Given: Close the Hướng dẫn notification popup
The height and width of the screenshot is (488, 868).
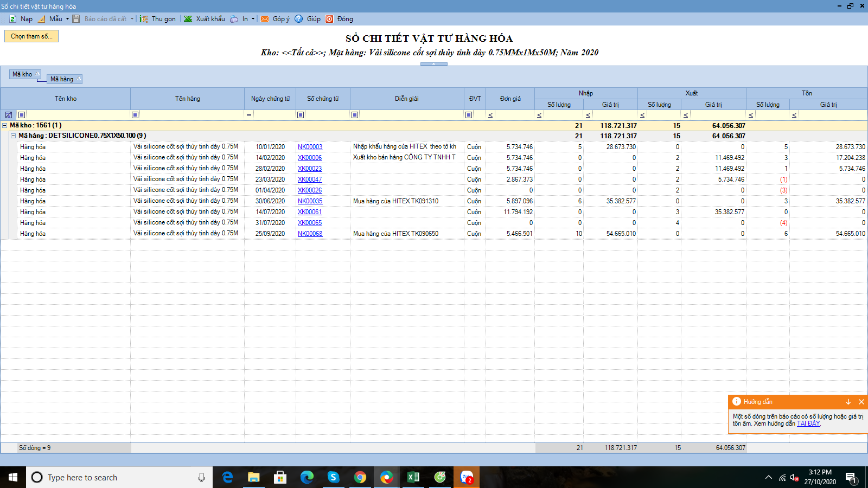Looking at the screenshot, I should (861, 402).
